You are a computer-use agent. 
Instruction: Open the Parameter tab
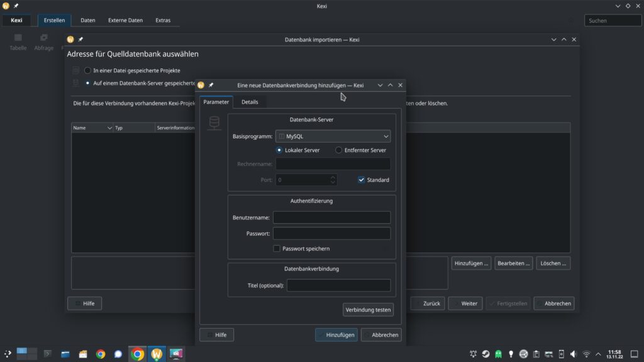coord(216,102)
